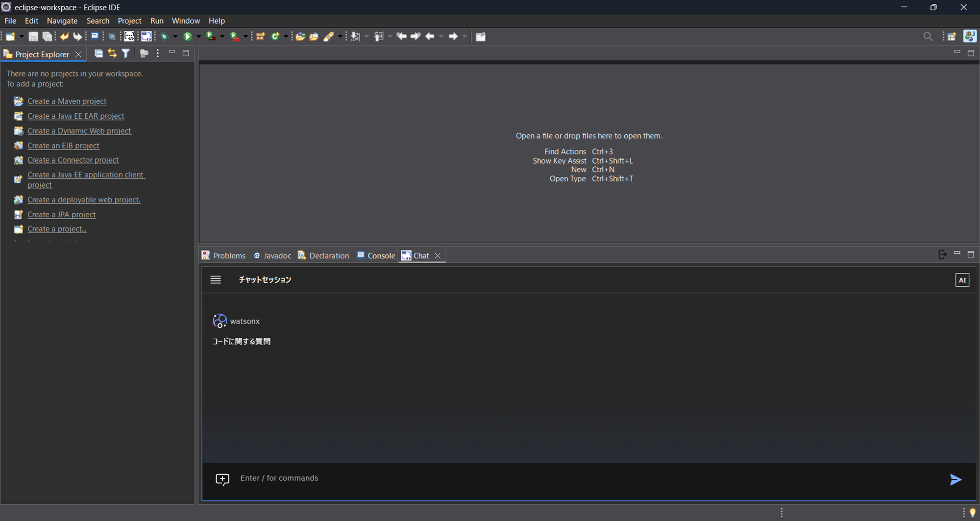Select the Java EE perspective button
The height and width of the screenshot is (521, 980).
click(969, 36)
